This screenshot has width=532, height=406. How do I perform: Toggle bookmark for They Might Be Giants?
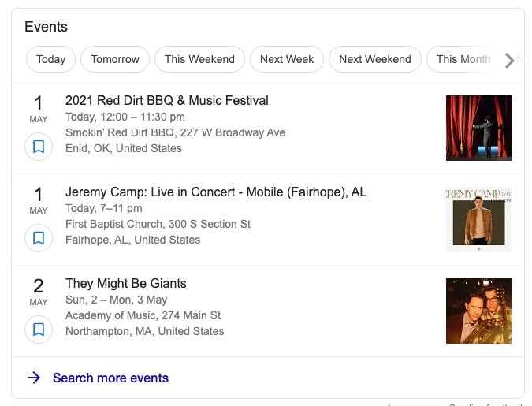pyautogui.click(x=39, y=330)
